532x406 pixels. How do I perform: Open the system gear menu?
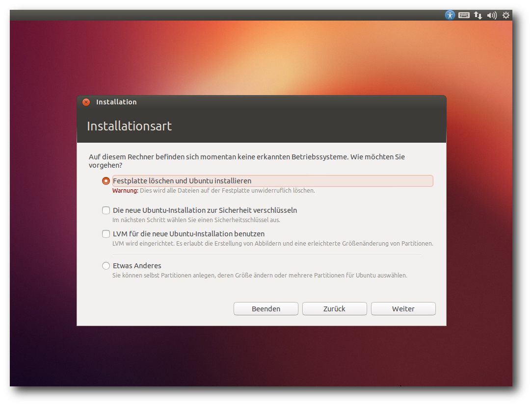506,15
